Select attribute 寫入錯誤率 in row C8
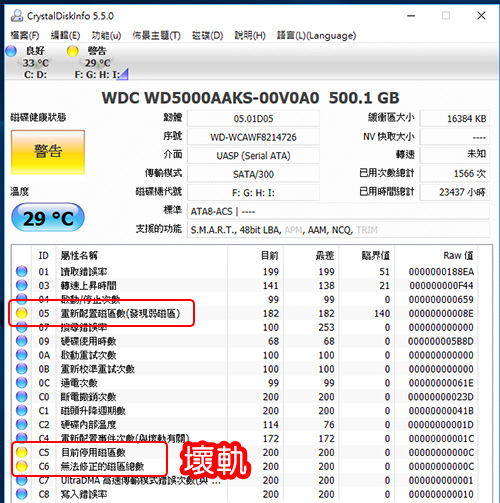The width and height of the screenshot is (500, 503). click(x=84, y=494)
